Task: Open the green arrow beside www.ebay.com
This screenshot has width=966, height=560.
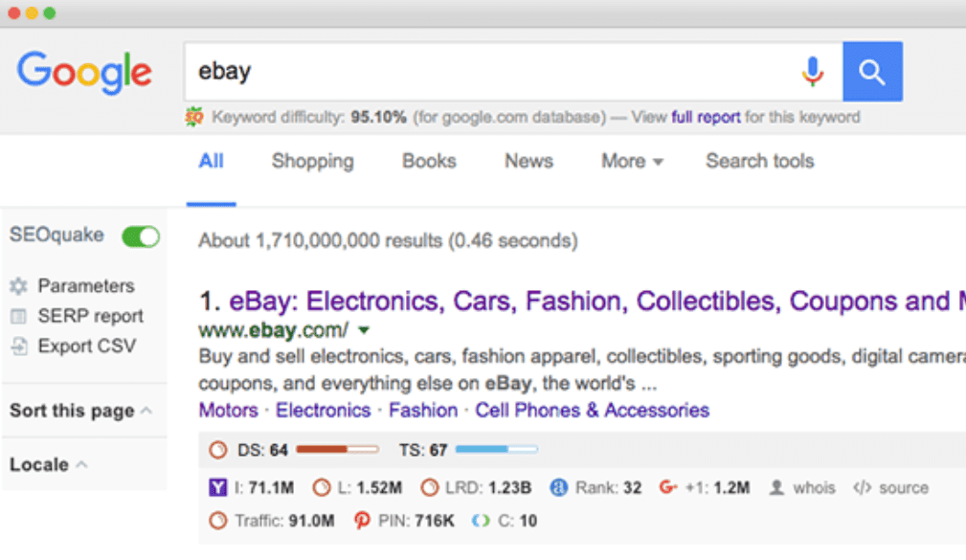Action: point(364,331)
